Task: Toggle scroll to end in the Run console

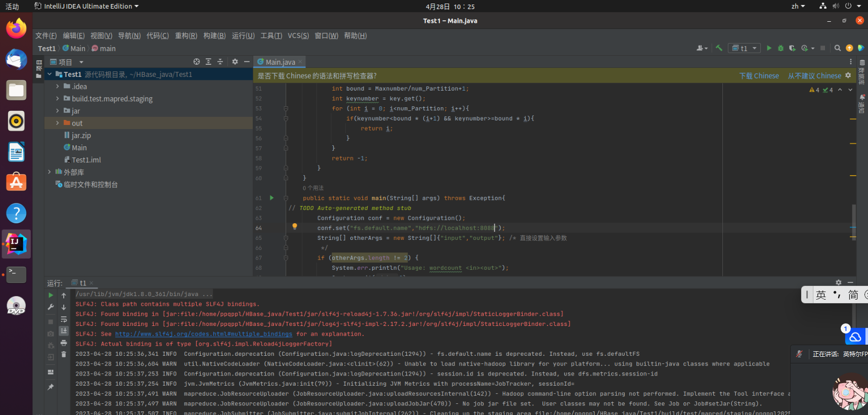Action: point(64,331)
